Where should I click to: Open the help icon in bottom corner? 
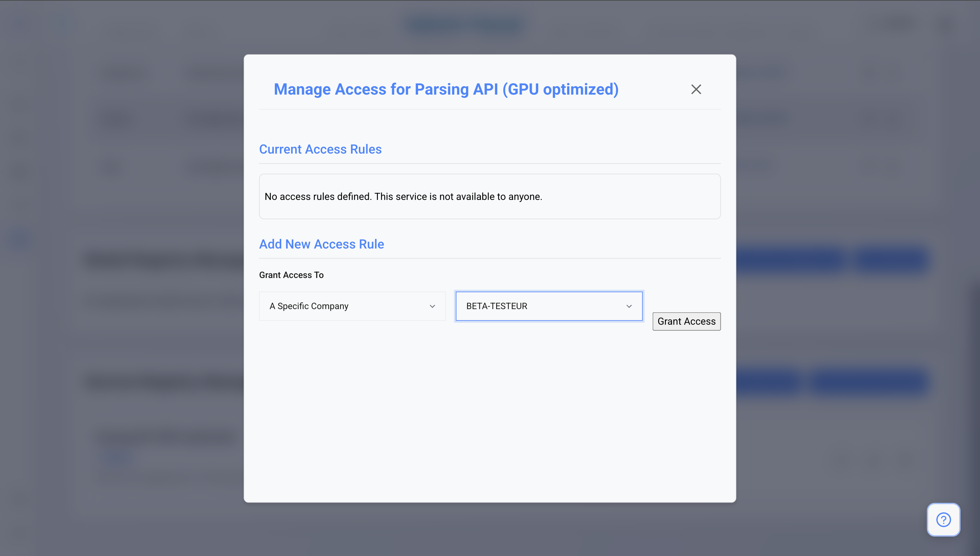[x=943, y=519]
